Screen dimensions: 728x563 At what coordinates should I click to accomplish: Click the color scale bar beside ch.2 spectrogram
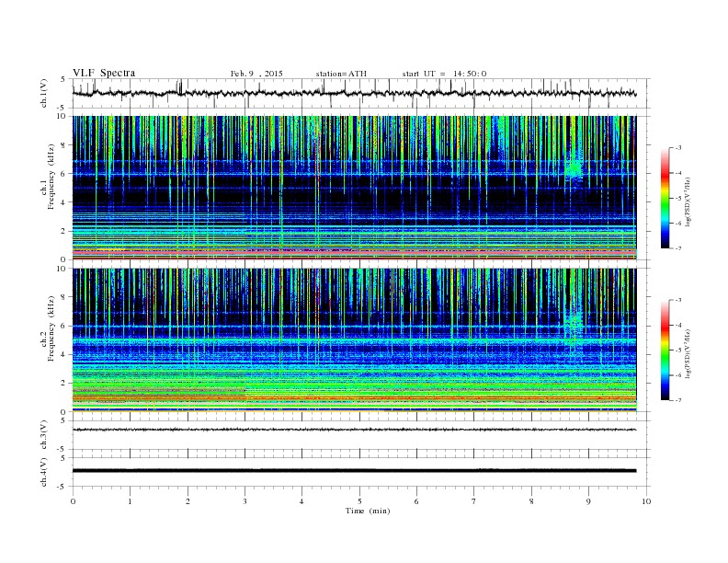tap(665, 350)
